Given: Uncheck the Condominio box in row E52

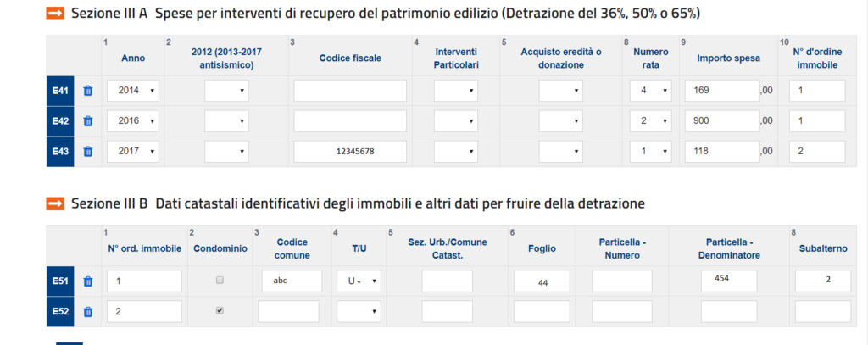Looking at the screenshot, I should tap(220, 311).
